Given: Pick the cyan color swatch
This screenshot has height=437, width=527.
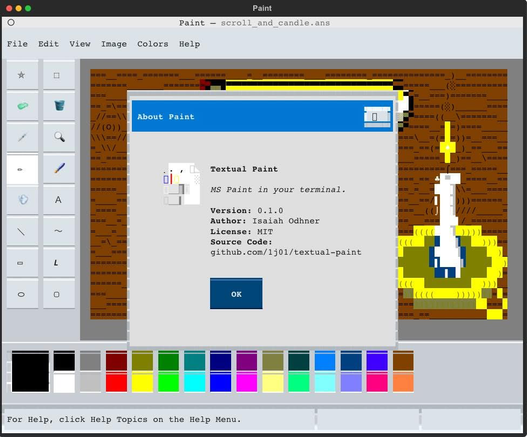Looking at the screenshot, I should pyautogui.click(x=195, y=383).
